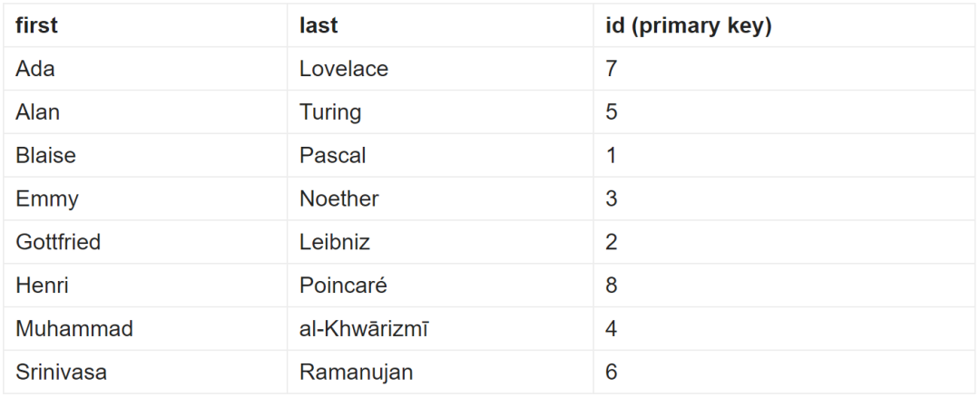Click the "id (primary key)" column header

click(689, 25)
